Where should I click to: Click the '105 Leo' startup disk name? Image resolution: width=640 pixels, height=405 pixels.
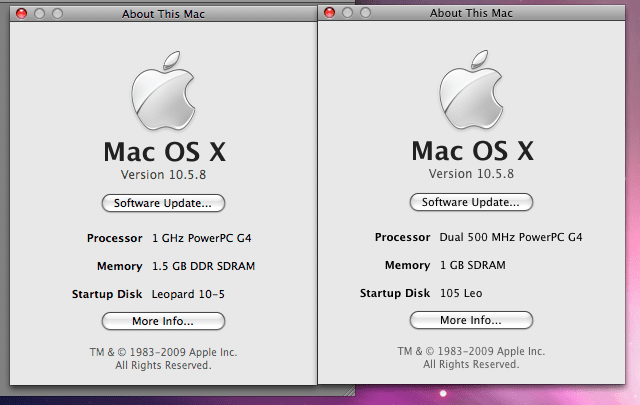[x=461, y=293]
